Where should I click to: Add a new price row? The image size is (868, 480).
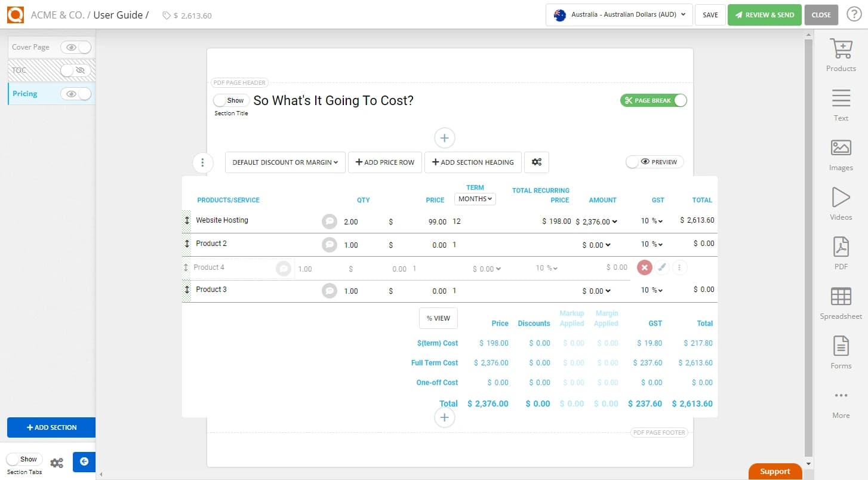[384, 162]
